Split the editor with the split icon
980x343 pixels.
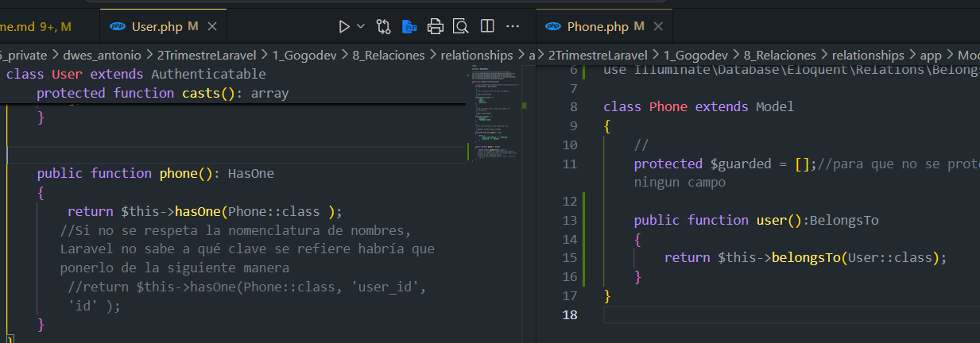[487, 27]
